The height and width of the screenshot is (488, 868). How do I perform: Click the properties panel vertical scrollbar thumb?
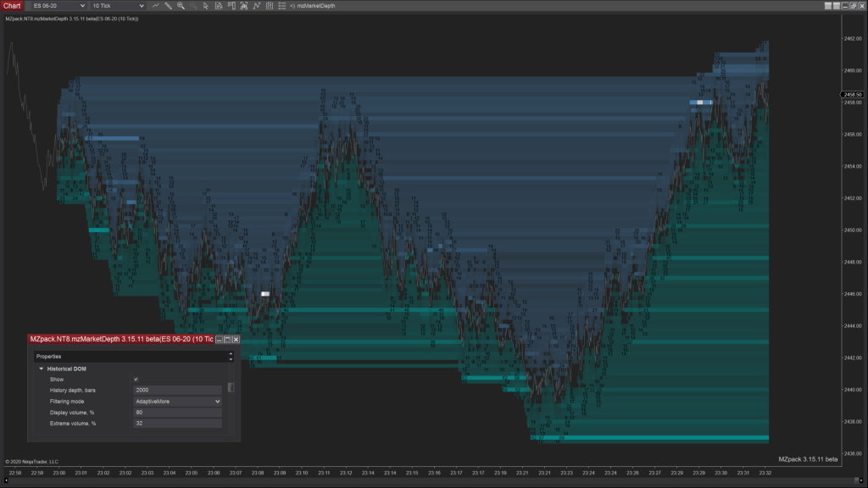click(x=231, y=387)
